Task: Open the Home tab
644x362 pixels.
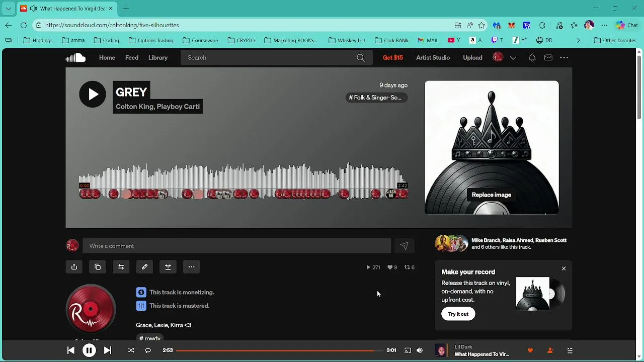Action: point(107,58)
